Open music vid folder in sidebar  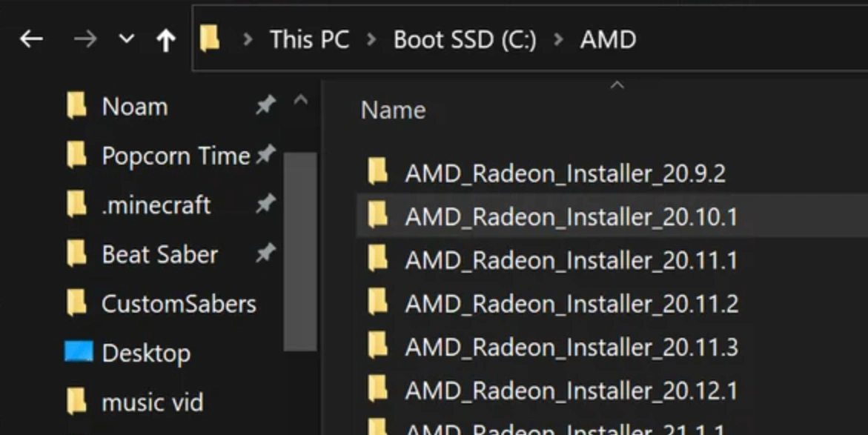point(152,402)
